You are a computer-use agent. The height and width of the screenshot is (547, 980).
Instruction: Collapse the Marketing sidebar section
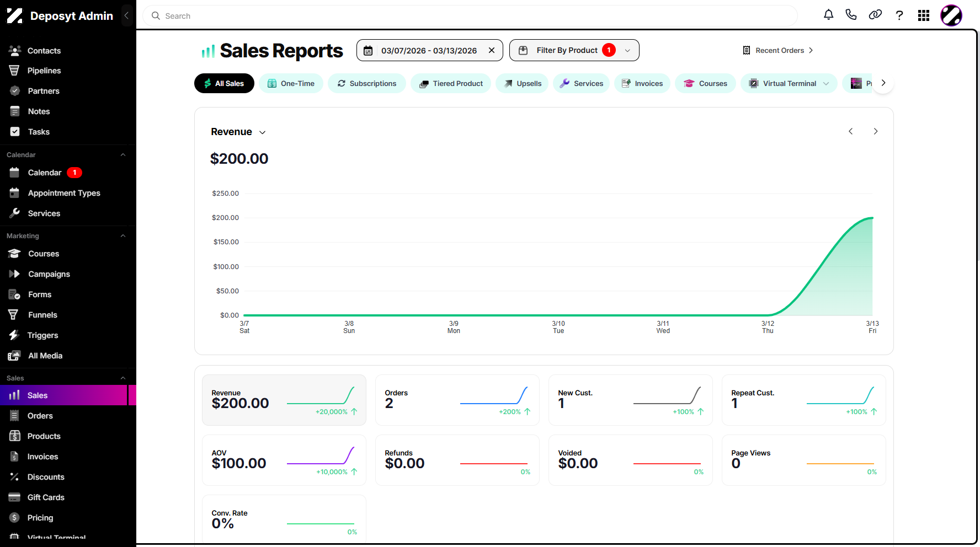[123, 236]
